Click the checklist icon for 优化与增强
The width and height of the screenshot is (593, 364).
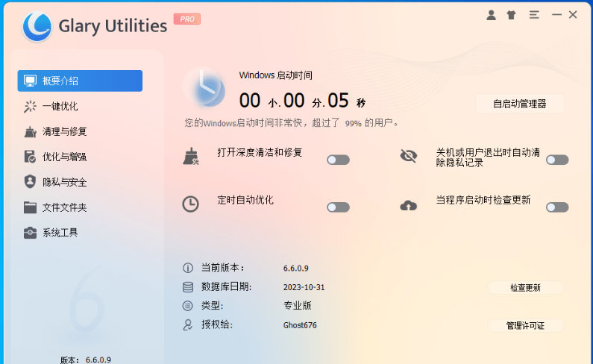(x=30, y=157)
